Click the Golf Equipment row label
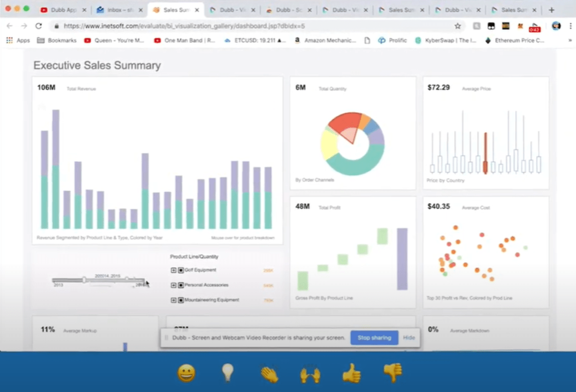The image size is (576, 392). pos(200,270)
